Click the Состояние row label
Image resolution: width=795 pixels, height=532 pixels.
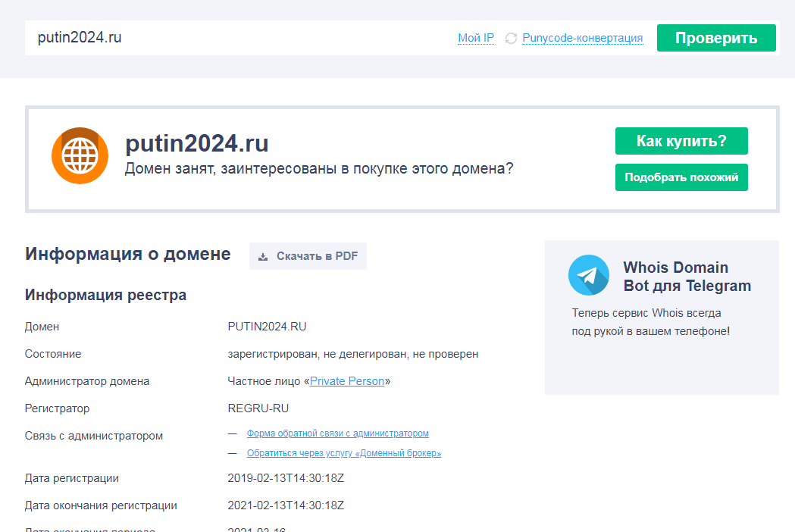(x=53, y=354)
